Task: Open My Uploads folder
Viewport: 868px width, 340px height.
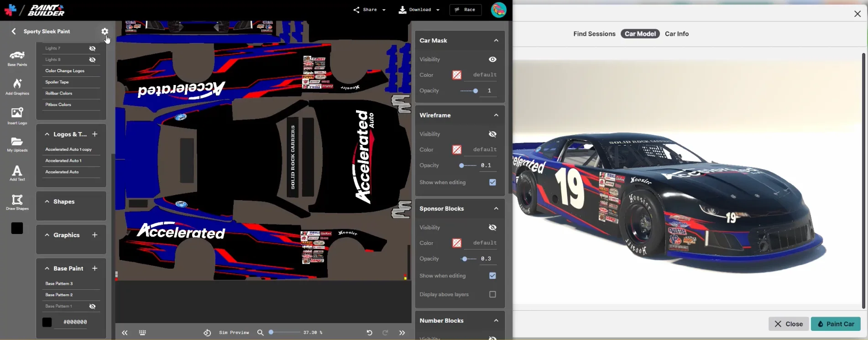Action: 17,144
